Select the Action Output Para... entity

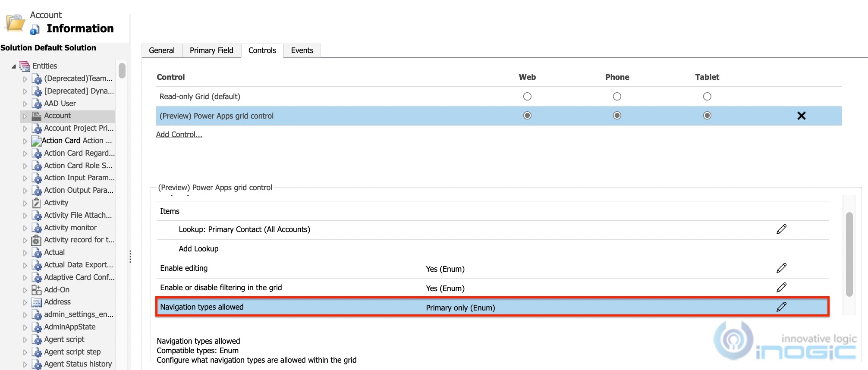pos(79,190)
